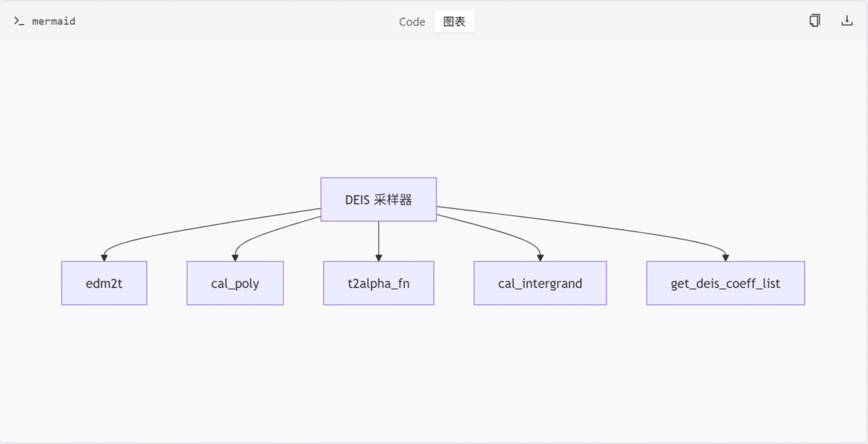868x444 pixels.
Task: Click arrowhead entering the cal_poly box
Action: pyautogui.click(x=235, y=257)
